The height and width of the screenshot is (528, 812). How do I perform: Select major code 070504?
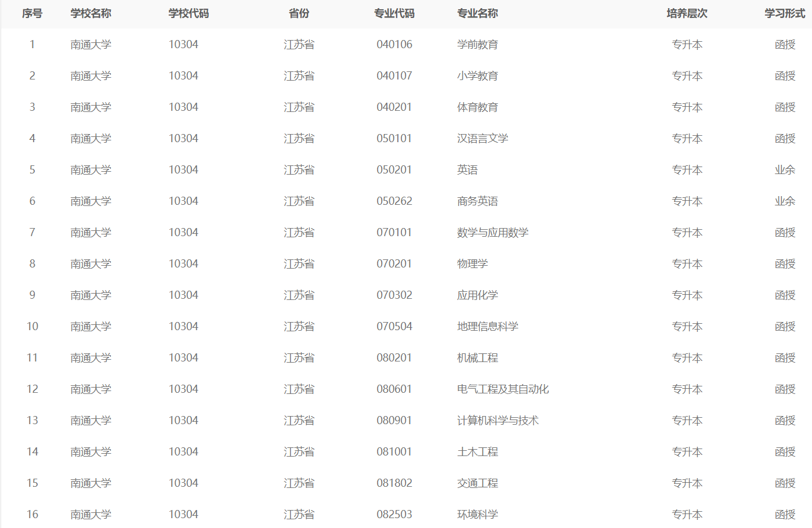pyautogui.click(x=394, y=327)
